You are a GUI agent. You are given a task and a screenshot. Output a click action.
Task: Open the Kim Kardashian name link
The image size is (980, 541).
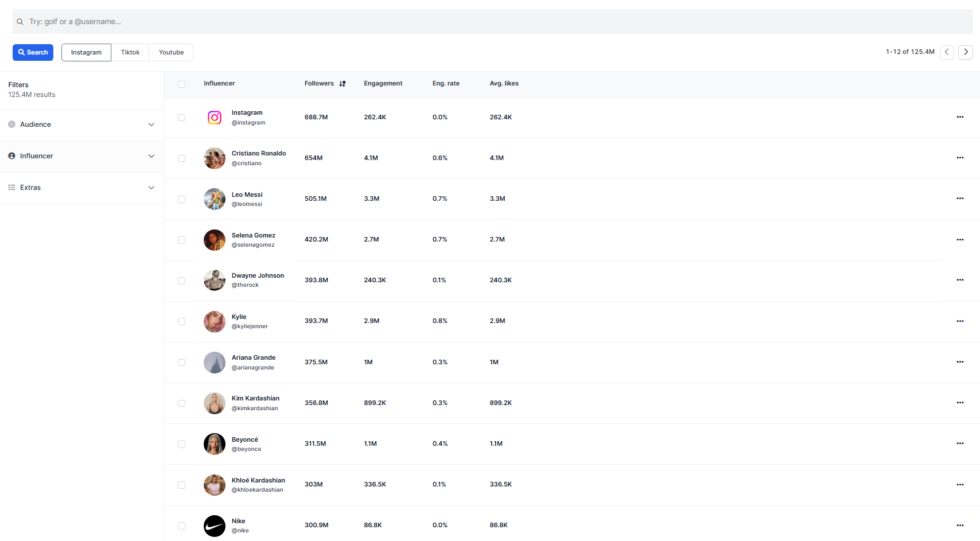[255, 399]
